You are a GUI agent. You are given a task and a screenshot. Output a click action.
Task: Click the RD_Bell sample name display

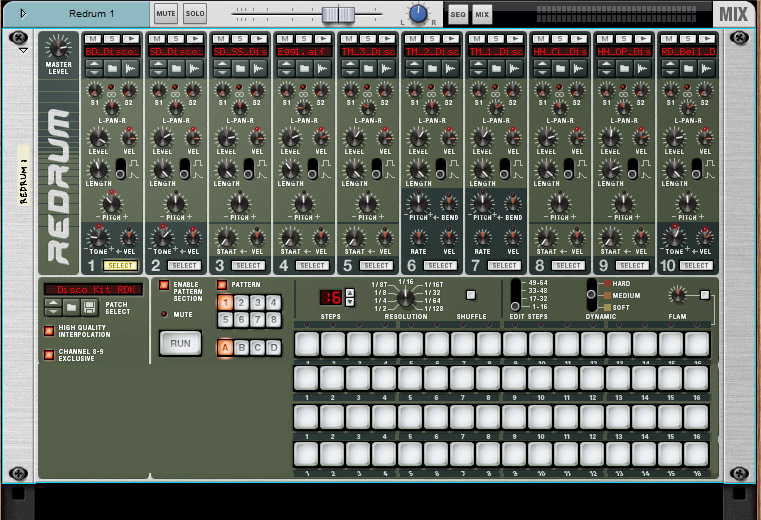(x=688, y=51)
